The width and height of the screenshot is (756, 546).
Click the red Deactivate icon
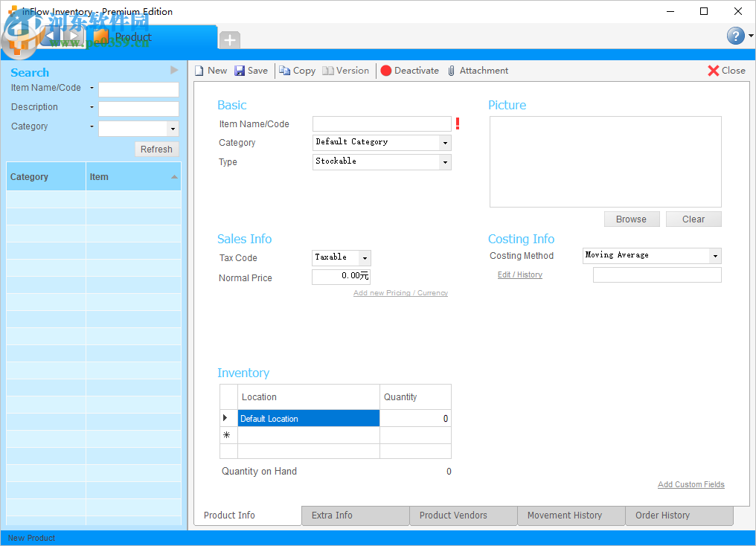(x=385, y=71)
